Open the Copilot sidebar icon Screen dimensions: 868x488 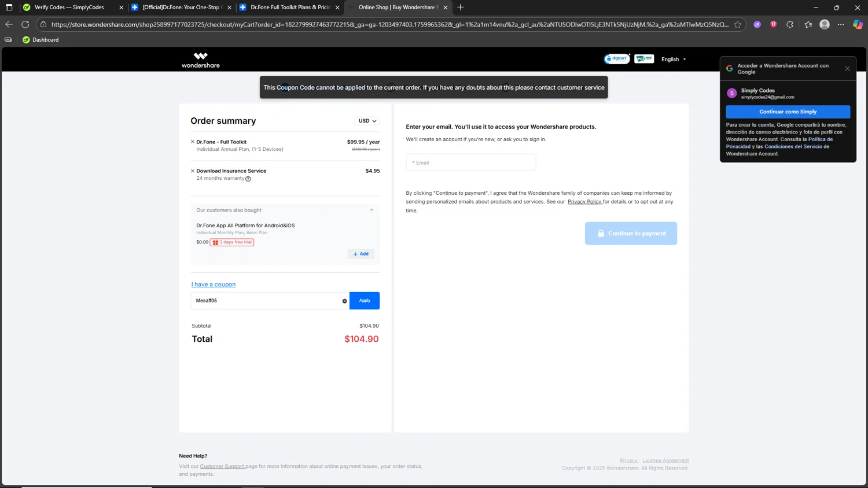click(x=858, y=24)
